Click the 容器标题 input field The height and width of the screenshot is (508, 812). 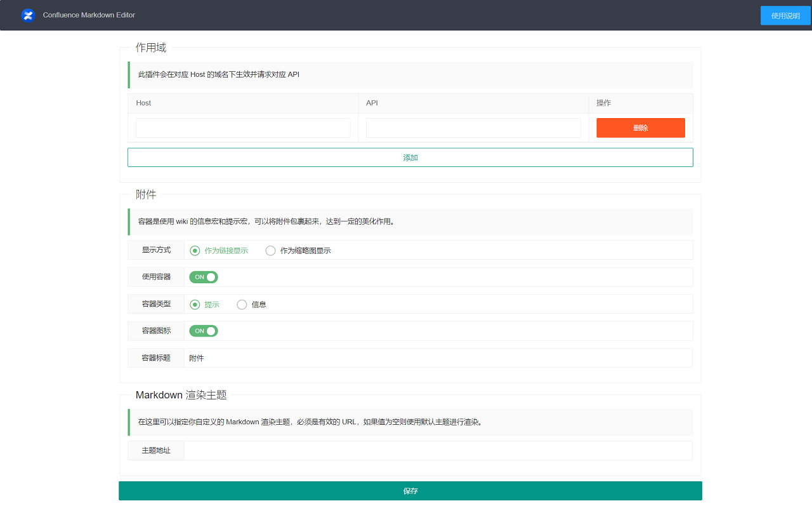[x=438, y=358]
